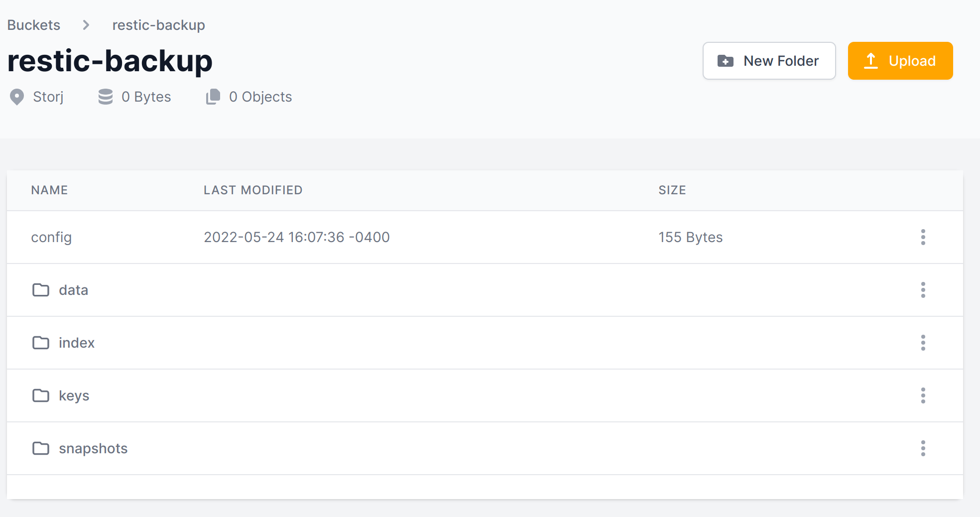Screen dimensions: 980x517
Task: Go back to Buckets breadcrumb
Action: 34,25
